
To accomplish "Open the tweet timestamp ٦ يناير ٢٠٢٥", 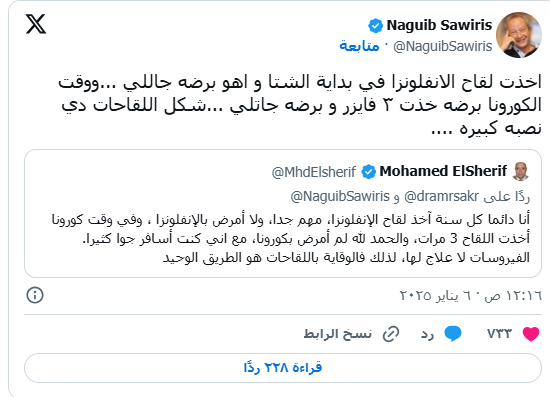I will pos(471,296).
